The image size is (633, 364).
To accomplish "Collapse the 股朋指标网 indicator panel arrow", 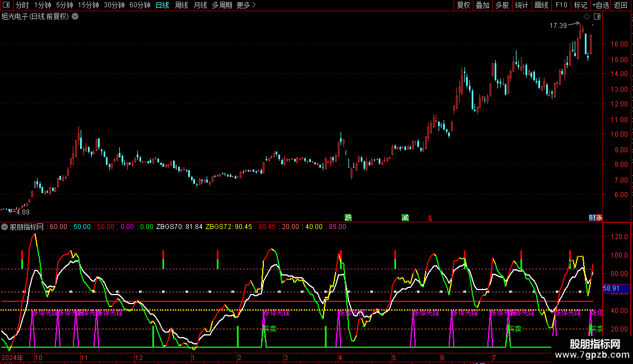I will pyautogui.click(x=4, y=227).
